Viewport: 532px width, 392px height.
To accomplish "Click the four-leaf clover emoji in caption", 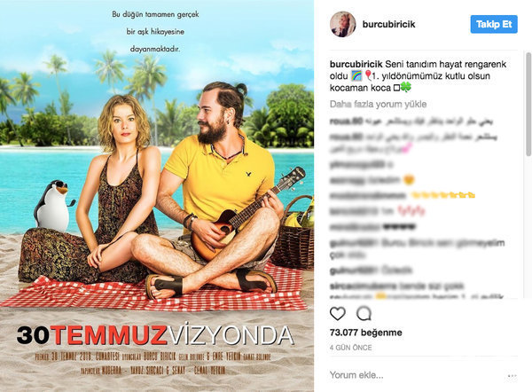I will (x=406, y=88).
